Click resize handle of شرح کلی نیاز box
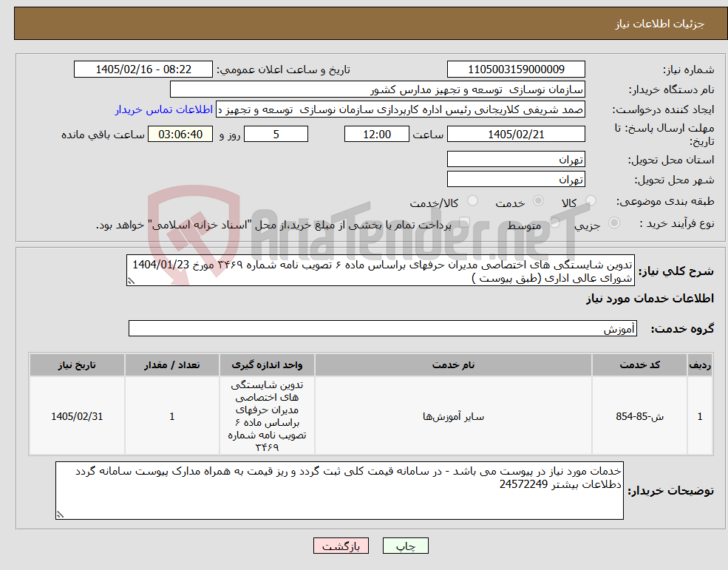Image resolution: width=728 pixels, height=570 pixels. tap(132, 281)
